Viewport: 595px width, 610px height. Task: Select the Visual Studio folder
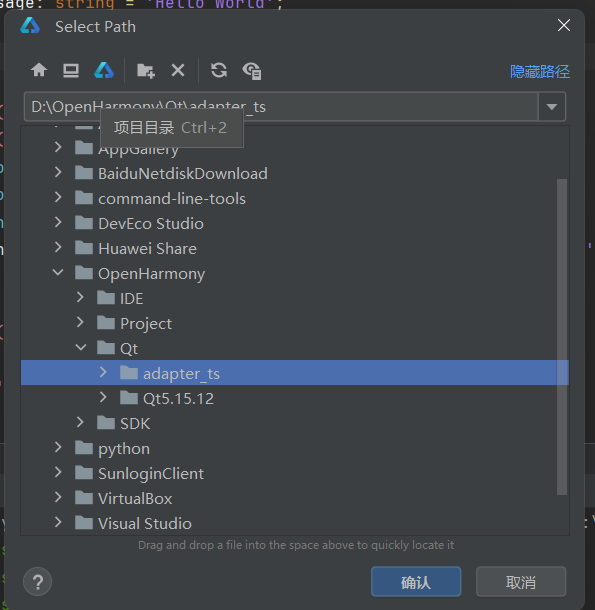coord(144,524)
